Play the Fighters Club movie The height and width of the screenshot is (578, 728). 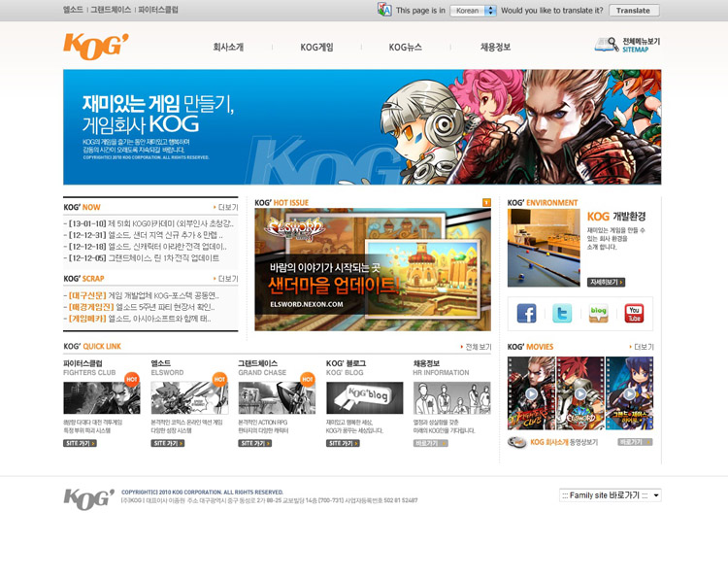(x=531, y=393)
